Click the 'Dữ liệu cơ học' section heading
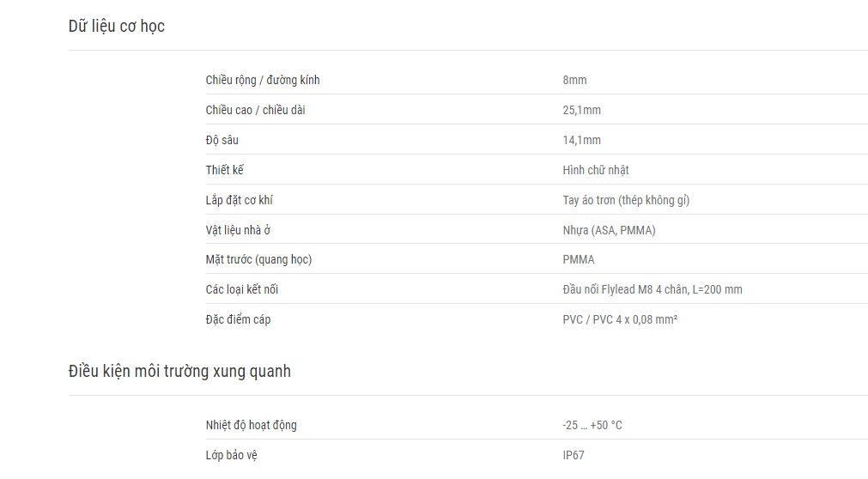The image size is (868, 479). click(x=116, y=26)
